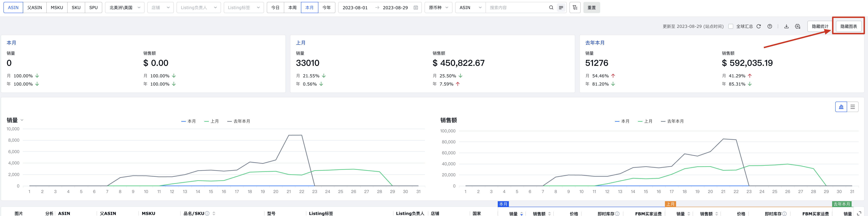This screenshot has width=868, height=216.
Task: Toggle 上月 series in 销量 chart legend
Action: coord(211,121)
